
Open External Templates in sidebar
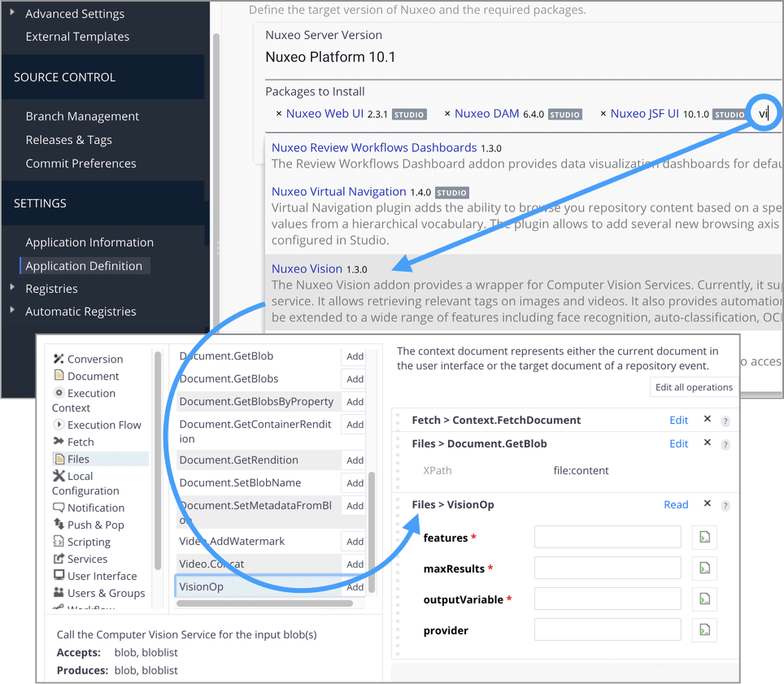tap(77, 37)
